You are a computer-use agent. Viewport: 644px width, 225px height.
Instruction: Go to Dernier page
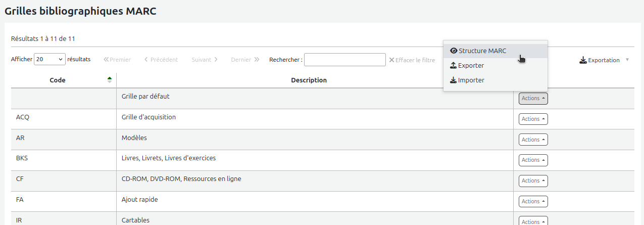[x=245, y=60]
